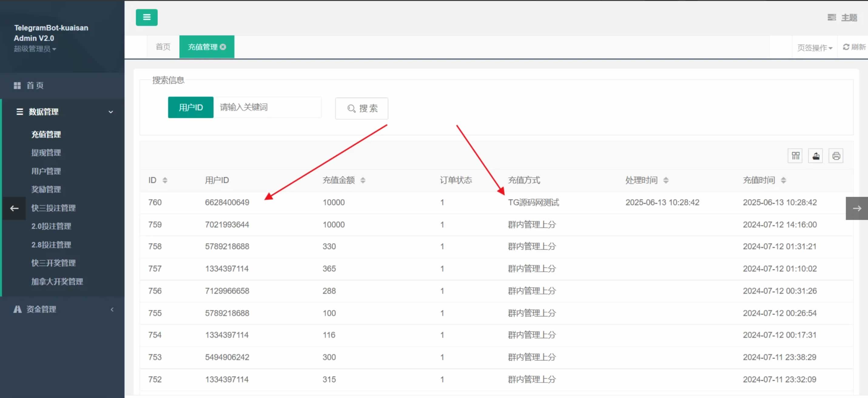868x398 pixels.
Task: Open the column filter grid icon
Action: tap(795, 156)
